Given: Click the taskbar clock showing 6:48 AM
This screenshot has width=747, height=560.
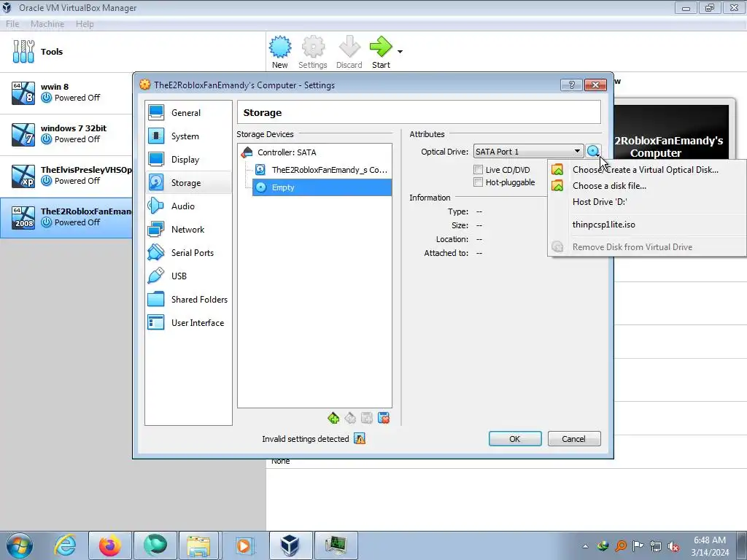Looking at the screenshot, I should click(x=710, y=545).
